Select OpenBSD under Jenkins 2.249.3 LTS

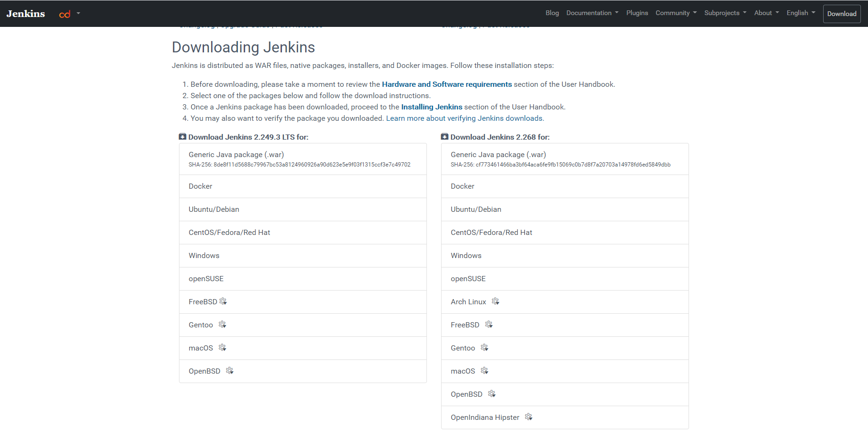303,371
